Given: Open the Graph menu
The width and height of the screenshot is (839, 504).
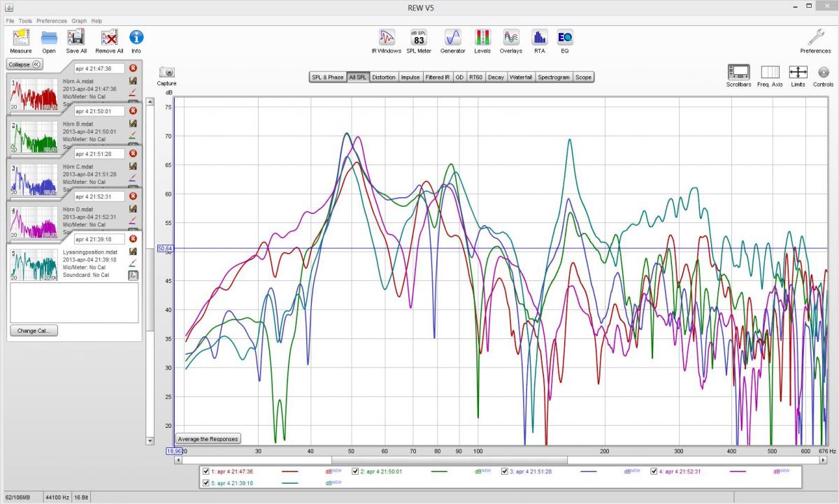Looking at the screenshot, I should (x=79, y=21).
